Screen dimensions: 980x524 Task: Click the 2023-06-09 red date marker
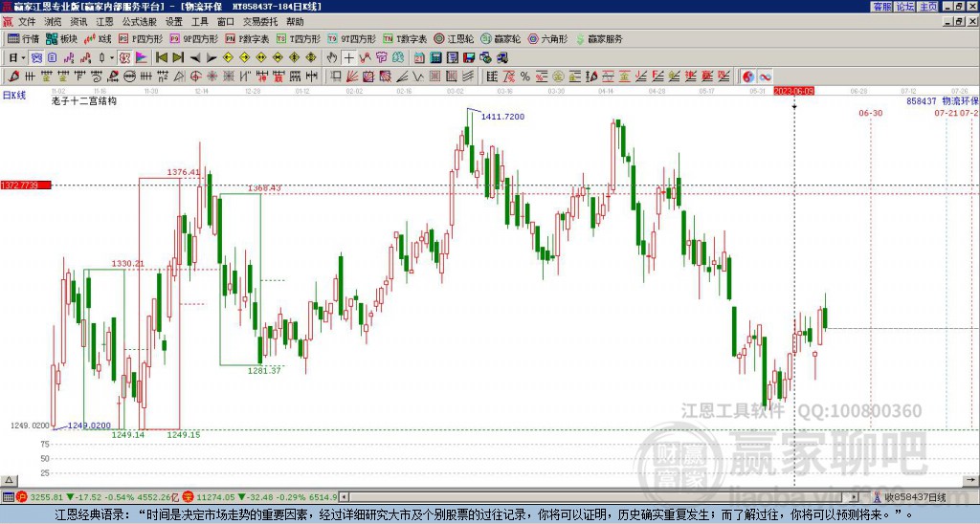coord(793,91)
